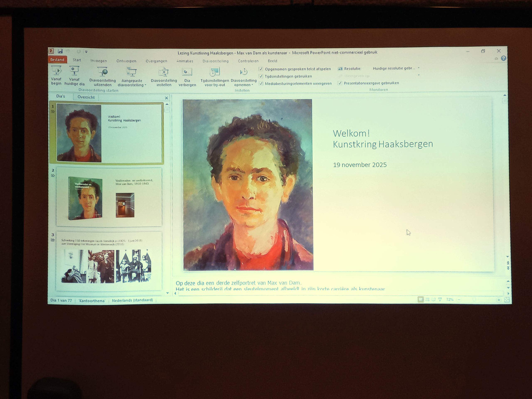Click the Save disk icon in title bar
532x399 pixels.
click(60, 51)
